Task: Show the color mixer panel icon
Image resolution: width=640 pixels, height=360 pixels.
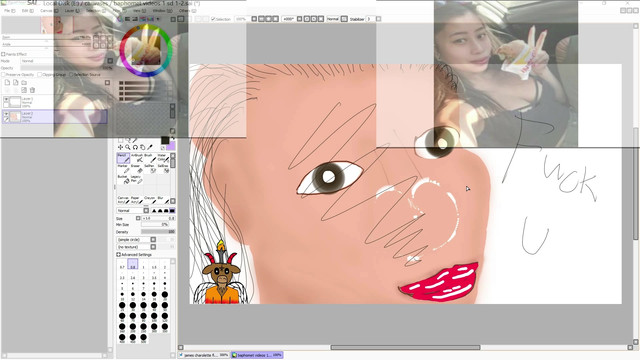Action: [143, 19]
